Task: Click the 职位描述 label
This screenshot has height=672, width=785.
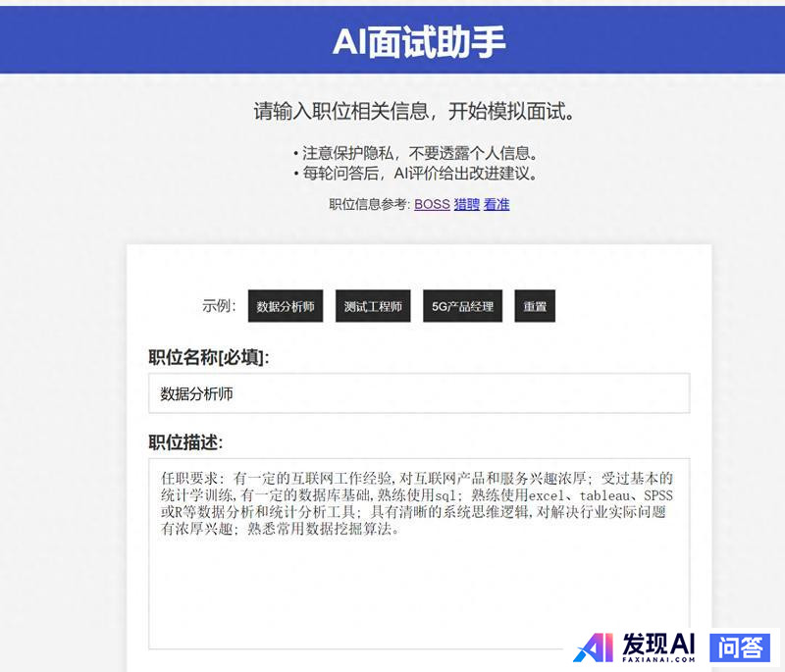Action: 186,441
